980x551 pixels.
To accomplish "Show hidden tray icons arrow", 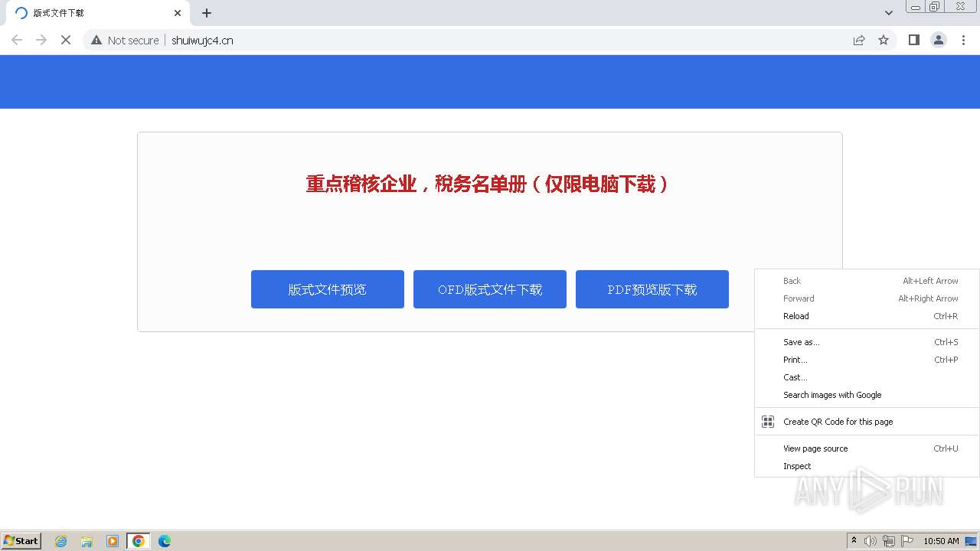I will click(854, 541).
